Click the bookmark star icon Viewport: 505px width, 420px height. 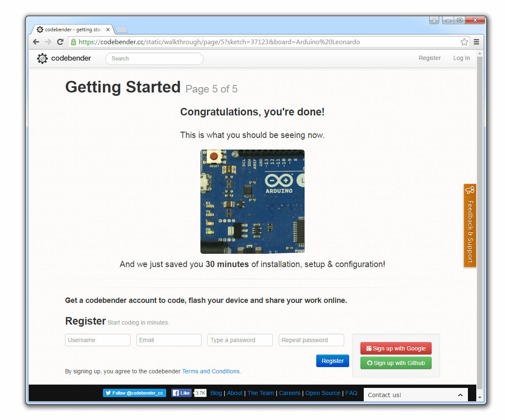click(x=464, y=42)
